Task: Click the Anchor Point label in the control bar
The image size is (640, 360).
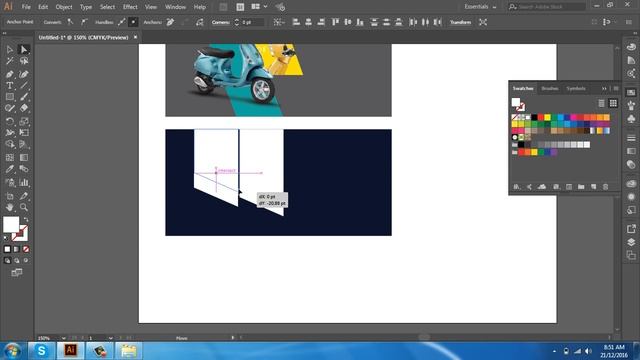Action: point(20,22)
